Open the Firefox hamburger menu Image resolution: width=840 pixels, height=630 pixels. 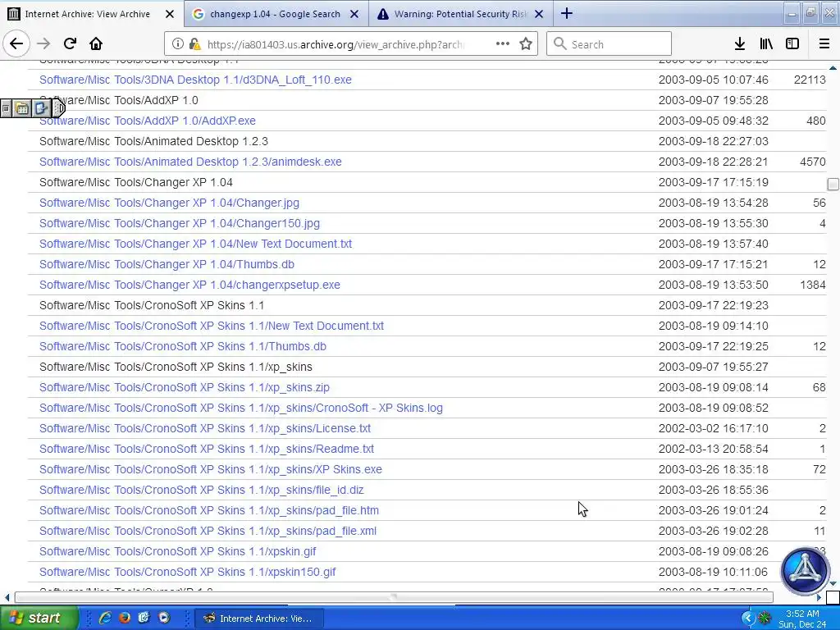point(824,44)
